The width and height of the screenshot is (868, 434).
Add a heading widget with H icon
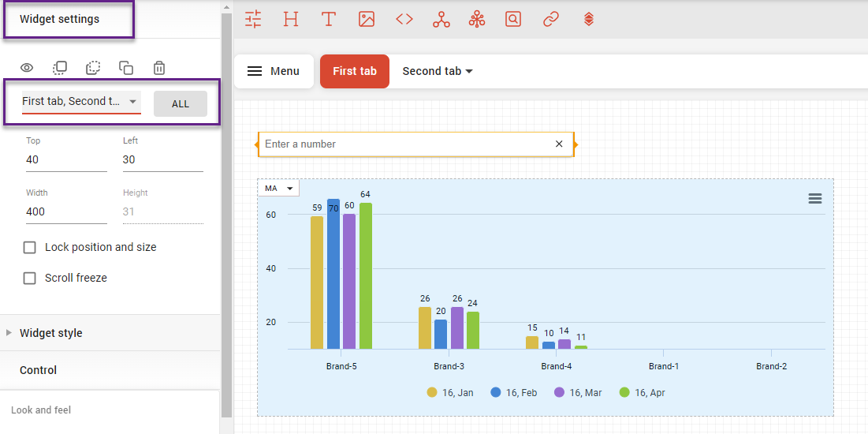pyautogui.click(x=291, y=20)
